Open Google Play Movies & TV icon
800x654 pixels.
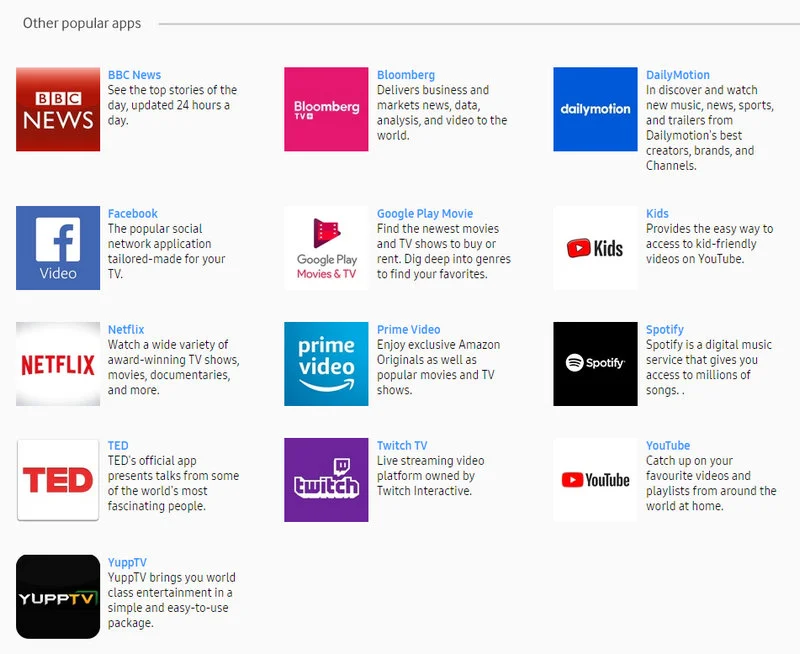tap(326, 248)
